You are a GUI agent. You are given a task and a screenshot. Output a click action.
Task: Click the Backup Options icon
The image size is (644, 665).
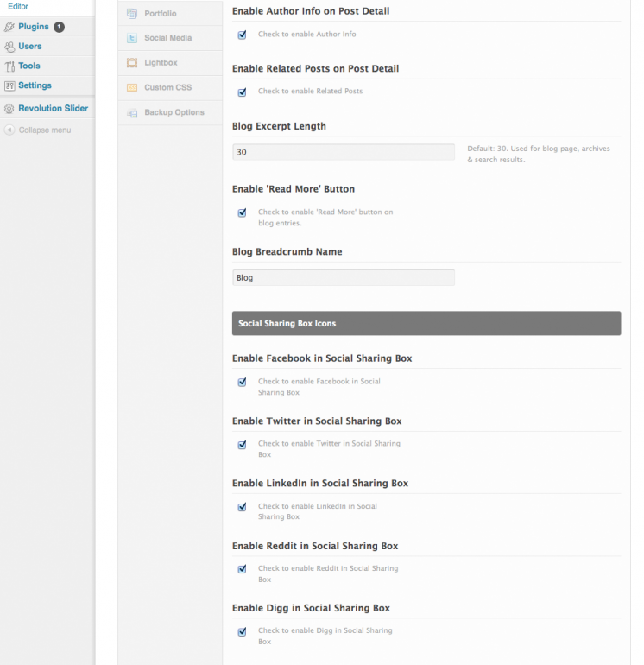(x=132, y=113)
